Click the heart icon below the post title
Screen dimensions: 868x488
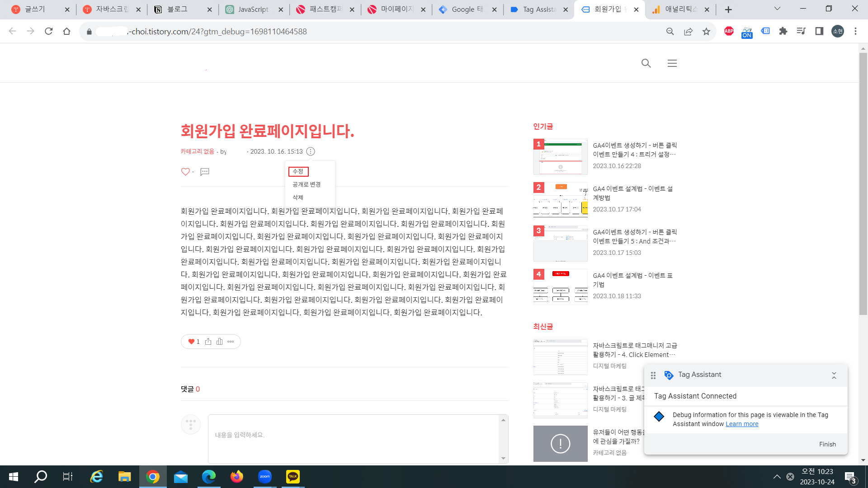point(185,172)
